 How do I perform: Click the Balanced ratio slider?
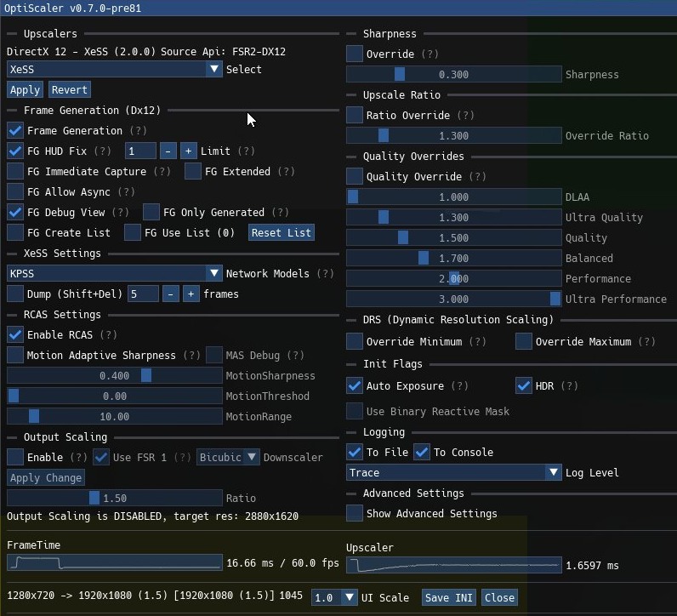click(454, 259)
